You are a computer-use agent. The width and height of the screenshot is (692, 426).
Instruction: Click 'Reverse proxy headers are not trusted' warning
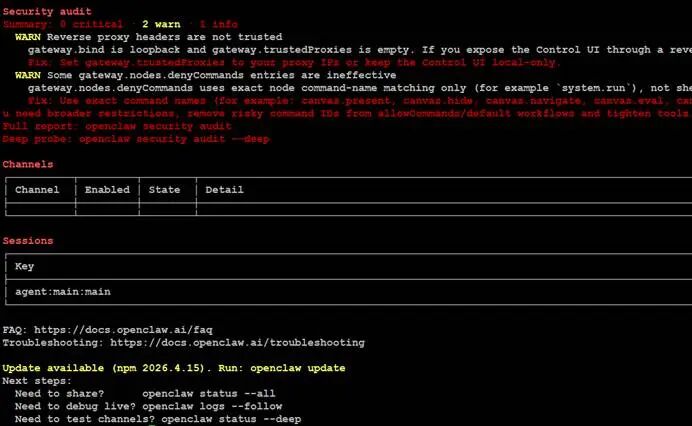[165, 37]
